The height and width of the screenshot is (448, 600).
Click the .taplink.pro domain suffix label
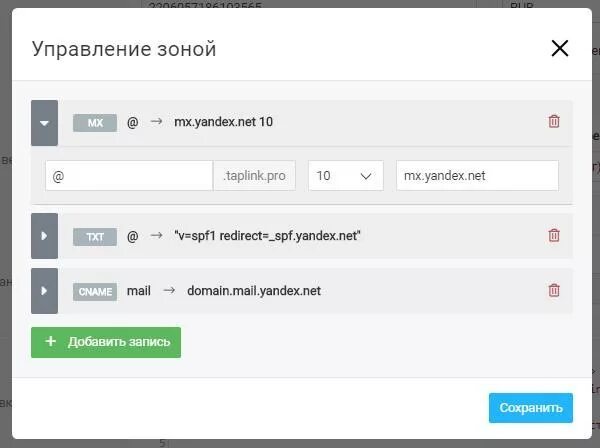[x=255, y=175]
